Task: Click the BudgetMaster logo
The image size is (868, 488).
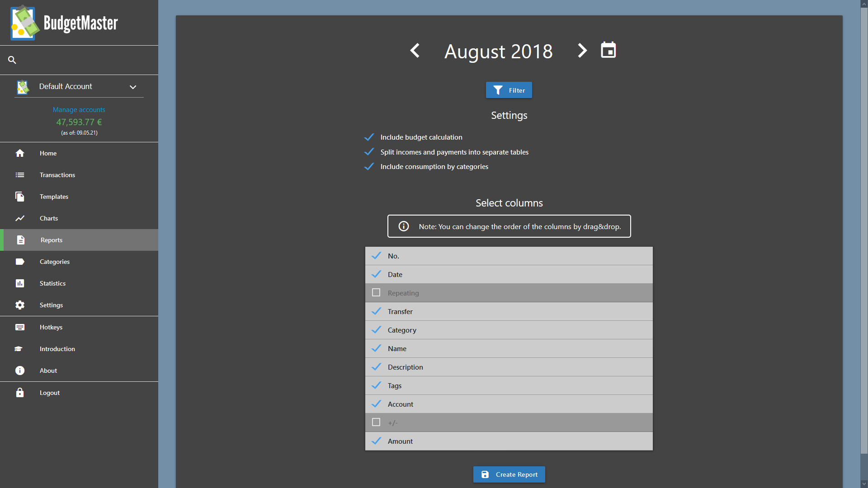Action: pyautogui.click(x=64, y=23)
